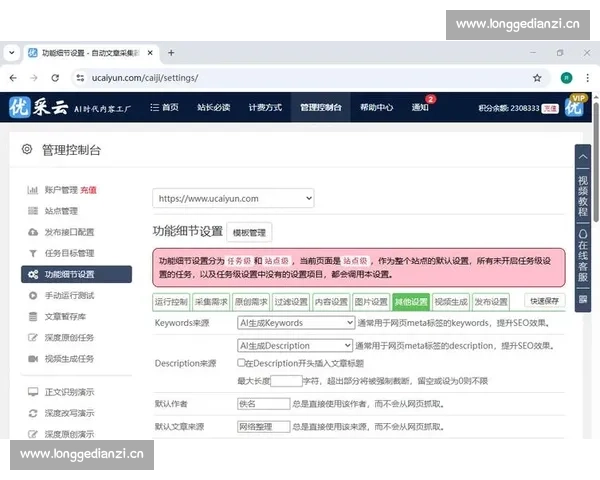
Task: Click the 正文识别演示 monitor icon
Action: tap(33, 392)
